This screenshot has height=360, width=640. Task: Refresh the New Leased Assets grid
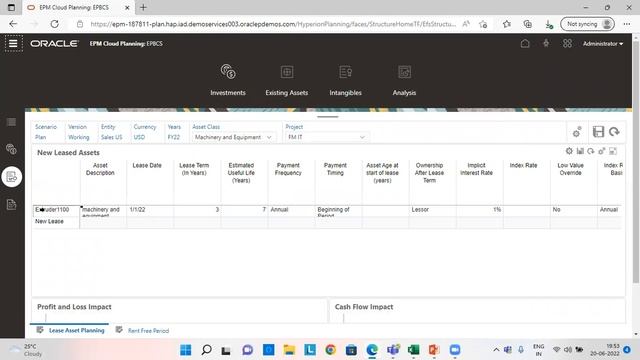(591, 151)
